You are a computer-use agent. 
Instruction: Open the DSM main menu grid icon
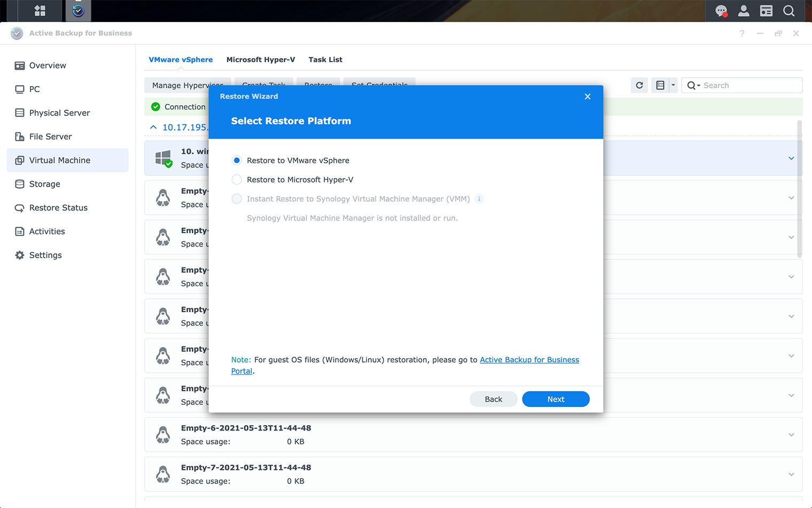pos(40,11)
